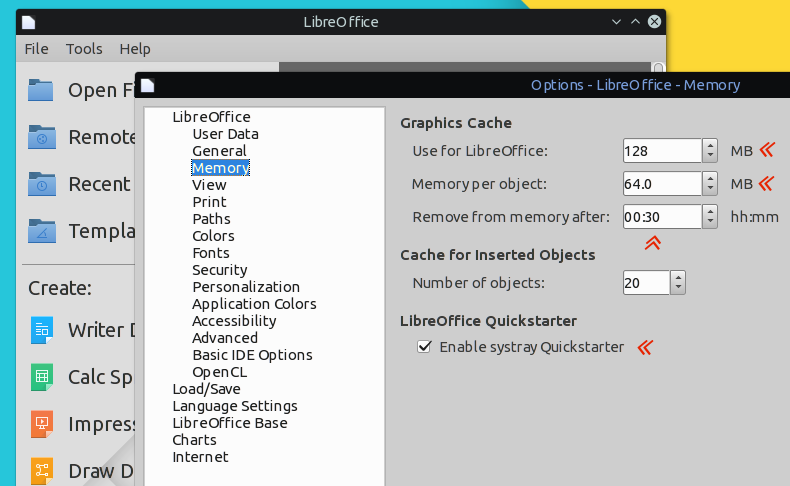The image size is (790, 486).
Task: Select Paths in the options tree
Action: (x=211, y=219)
